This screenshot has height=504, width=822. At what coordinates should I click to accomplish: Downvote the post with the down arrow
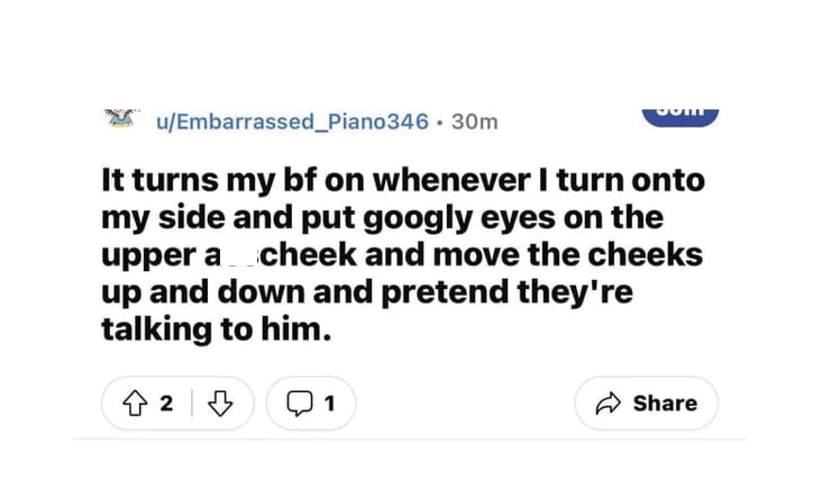220,404
